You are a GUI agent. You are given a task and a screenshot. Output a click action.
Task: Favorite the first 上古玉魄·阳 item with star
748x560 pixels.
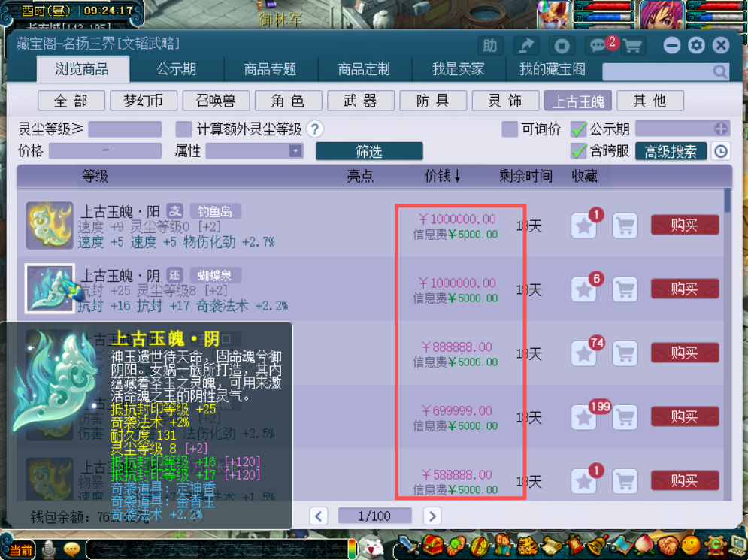pos(584,226)
